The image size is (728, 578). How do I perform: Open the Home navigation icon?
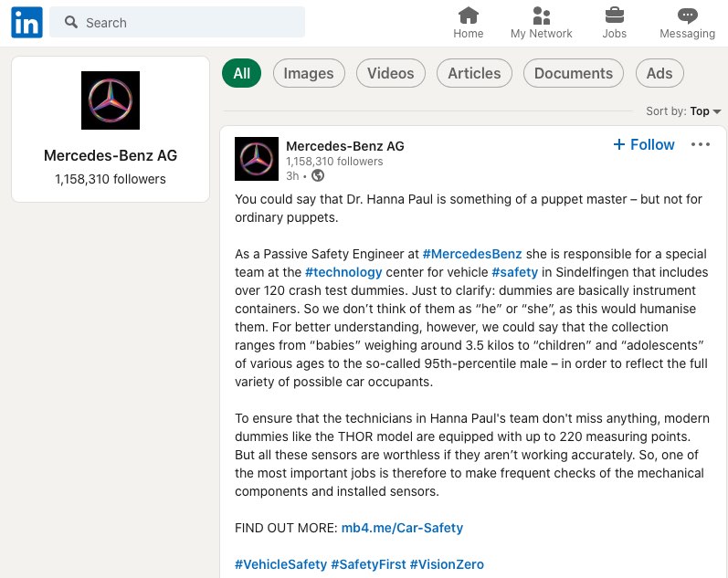(468, 16)
